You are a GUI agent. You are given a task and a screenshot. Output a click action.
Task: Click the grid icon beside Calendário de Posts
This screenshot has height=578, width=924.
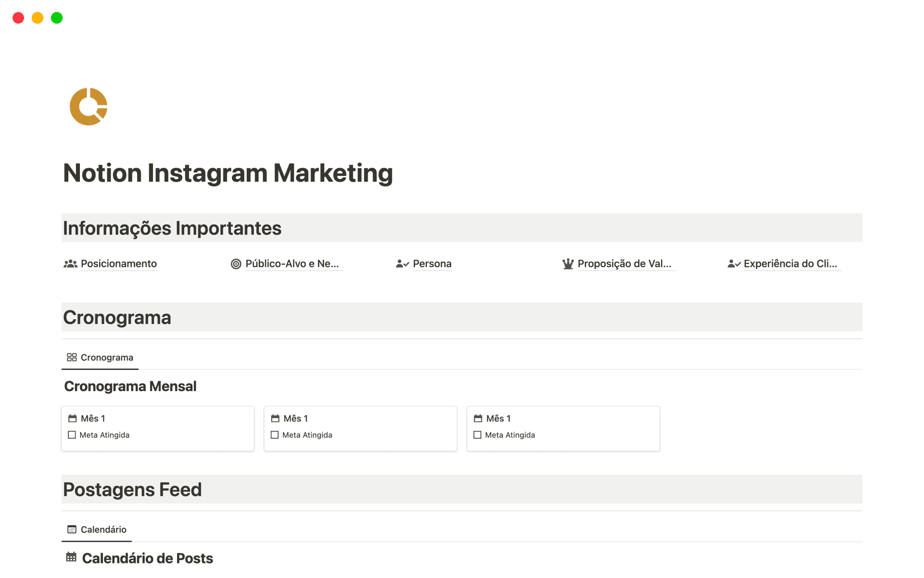click(x=71, y=557)
